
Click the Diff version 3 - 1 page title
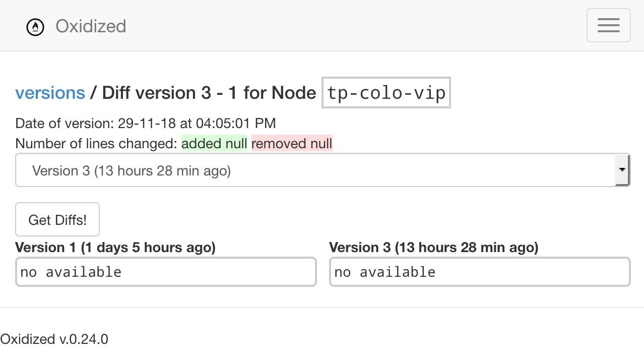[x=208, y=92]
